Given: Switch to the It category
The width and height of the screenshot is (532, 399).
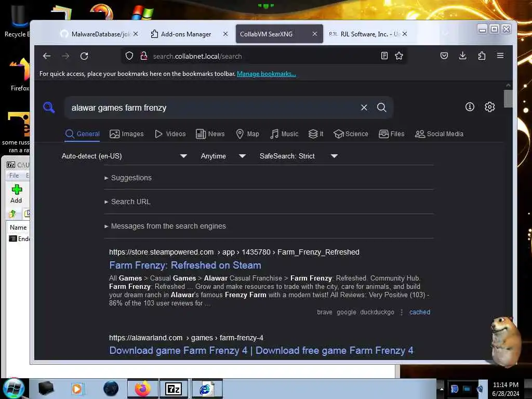Looking at the screenshot, I should pyautogui.click(x=315, y=134).
